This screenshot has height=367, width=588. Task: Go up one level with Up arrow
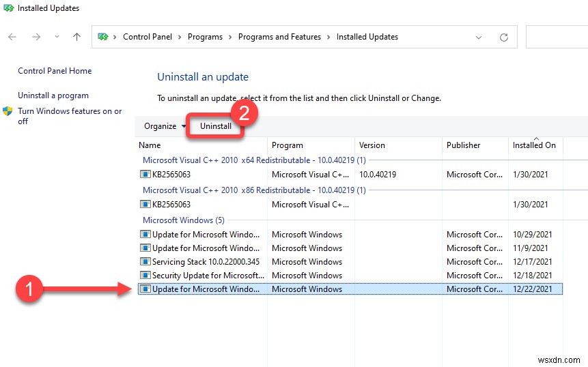77,37
